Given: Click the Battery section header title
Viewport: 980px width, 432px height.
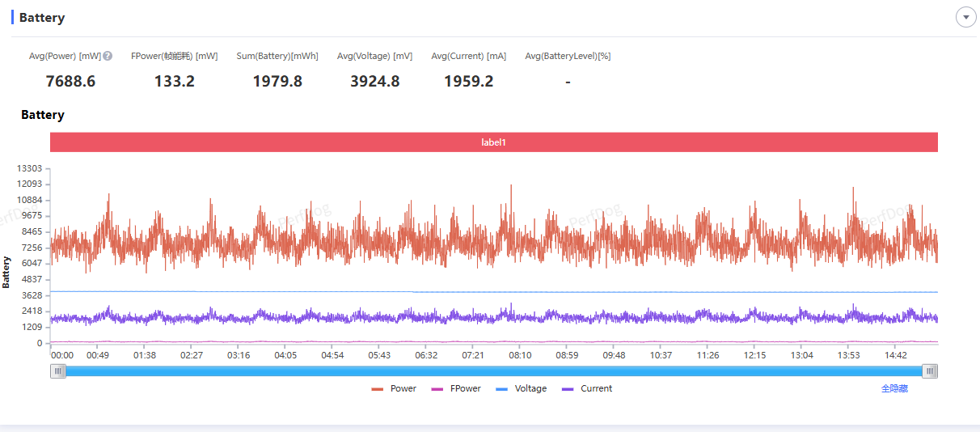Looking at the screenshot, I should coord(41,18).
